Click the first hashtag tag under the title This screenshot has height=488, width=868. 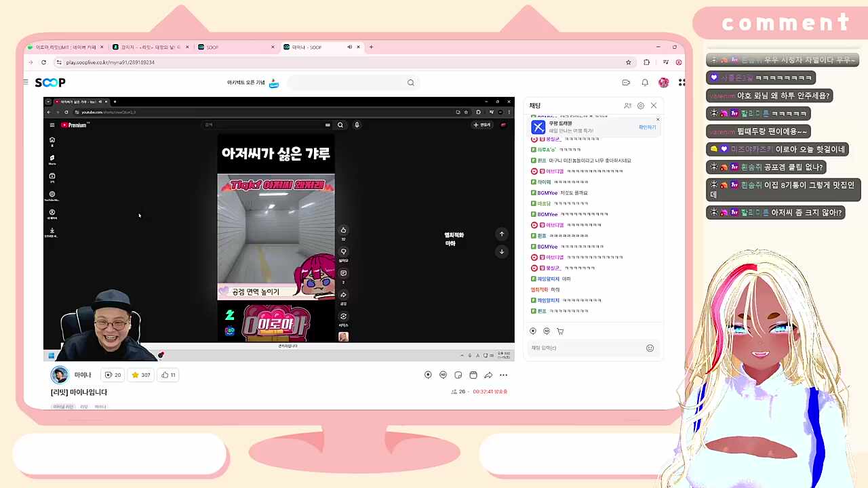pos(63,407)
